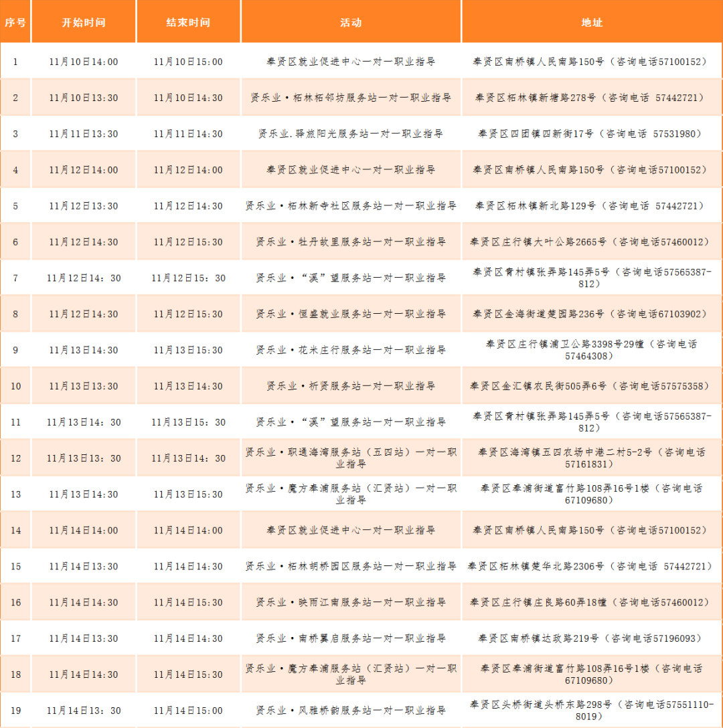Click the 恒盛就业服务站 activity cell

(351, 314)
